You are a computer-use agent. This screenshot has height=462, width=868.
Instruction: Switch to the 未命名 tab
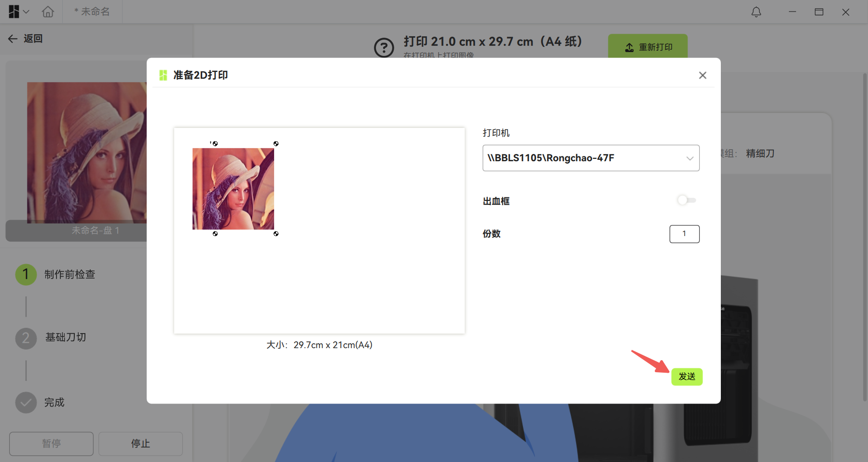(92, 12)
